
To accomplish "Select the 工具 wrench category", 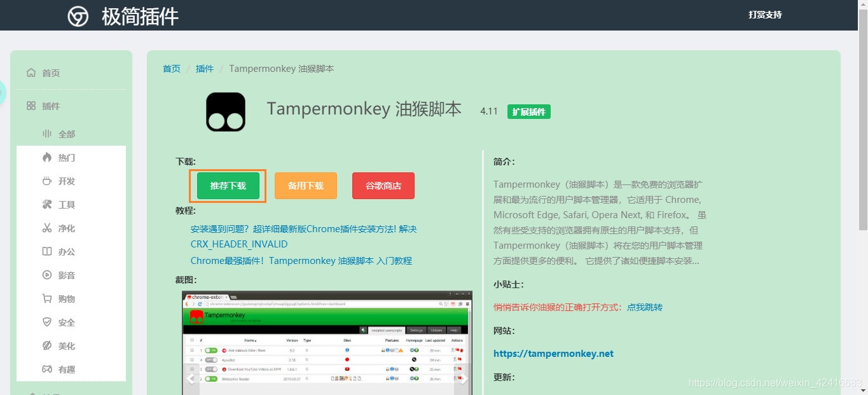I will 59,205.
